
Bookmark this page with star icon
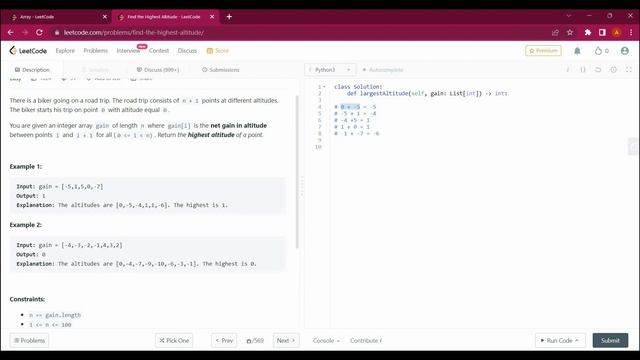[570, 32]
